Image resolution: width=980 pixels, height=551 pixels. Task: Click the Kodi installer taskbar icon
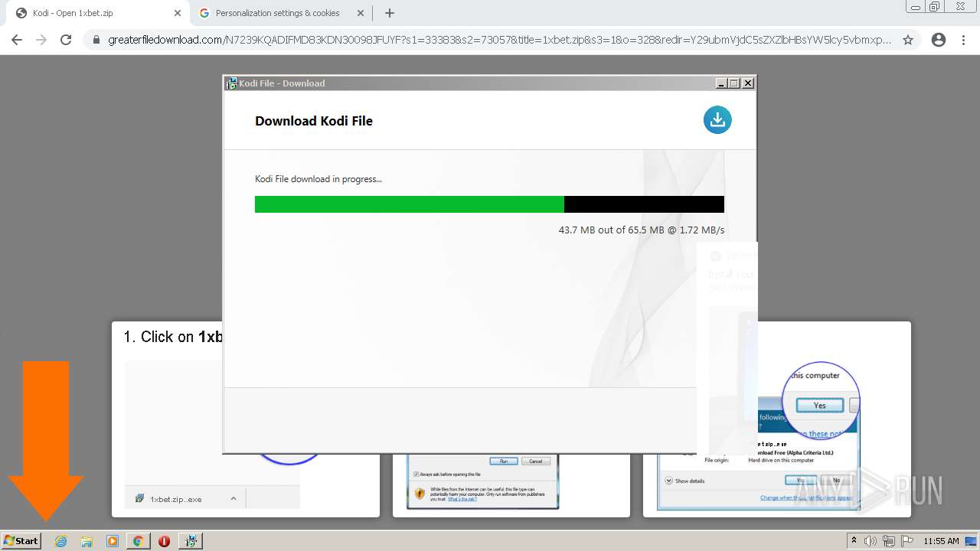(190, 541)
